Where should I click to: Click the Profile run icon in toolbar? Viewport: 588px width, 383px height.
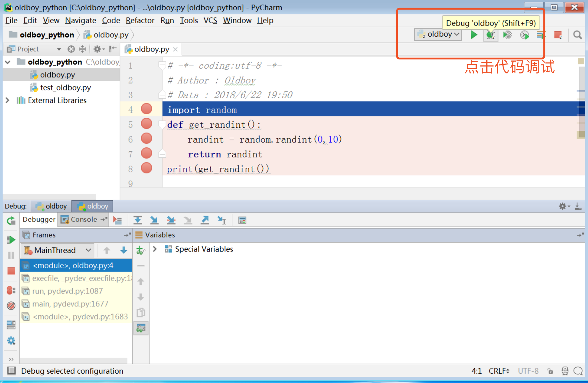[x=525, y=35]
